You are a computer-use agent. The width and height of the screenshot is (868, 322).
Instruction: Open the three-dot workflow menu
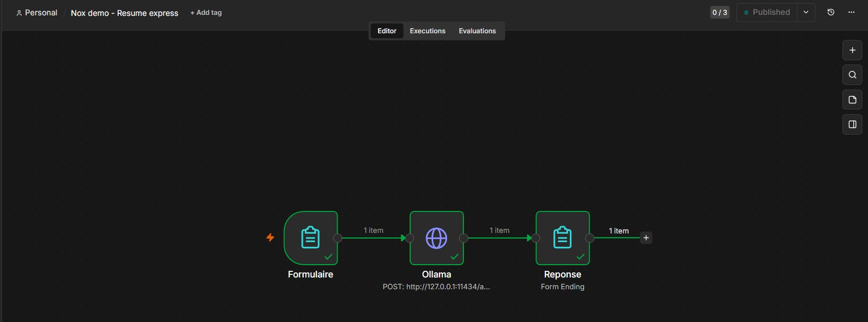851,12
